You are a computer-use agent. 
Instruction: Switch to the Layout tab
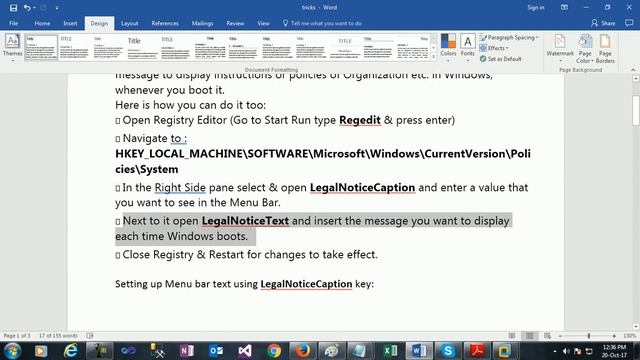click(x=129, y=23)
